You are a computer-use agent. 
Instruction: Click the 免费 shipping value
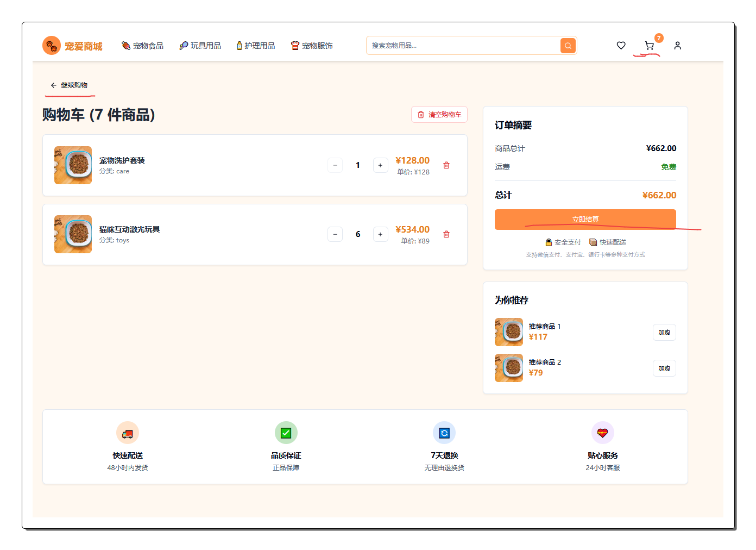click(669, 167)
